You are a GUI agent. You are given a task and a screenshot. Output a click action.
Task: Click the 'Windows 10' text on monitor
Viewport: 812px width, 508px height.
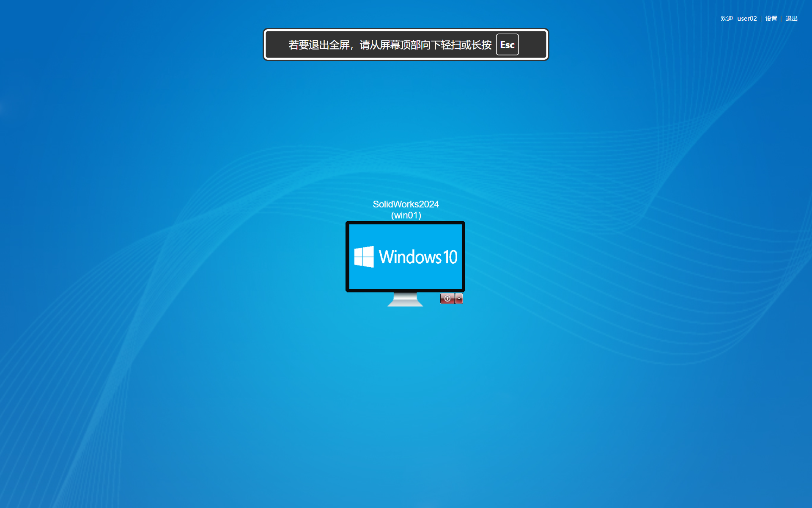tap(418, 257)
